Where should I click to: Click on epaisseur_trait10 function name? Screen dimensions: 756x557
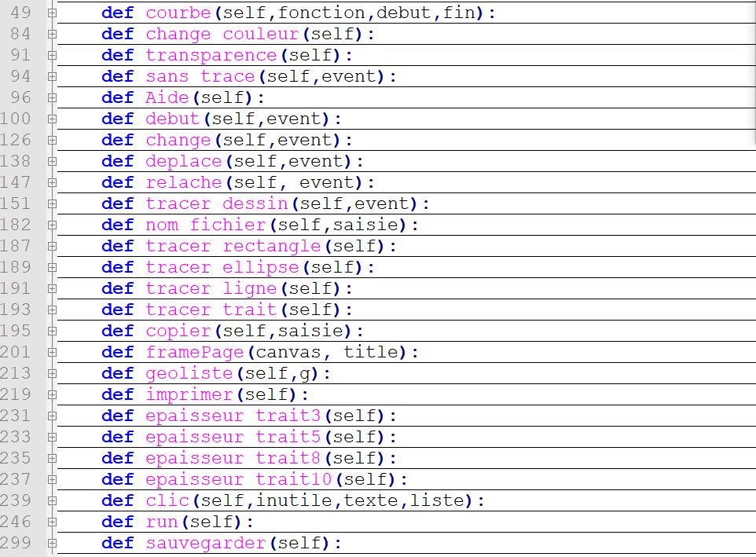[x=239, y=479]
